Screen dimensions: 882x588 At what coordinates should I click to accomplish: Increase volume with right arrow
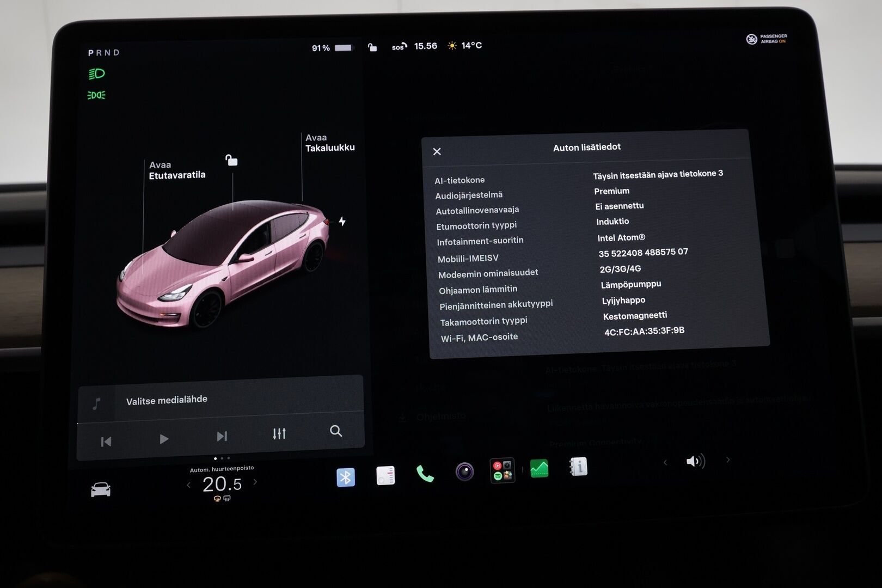728,460
